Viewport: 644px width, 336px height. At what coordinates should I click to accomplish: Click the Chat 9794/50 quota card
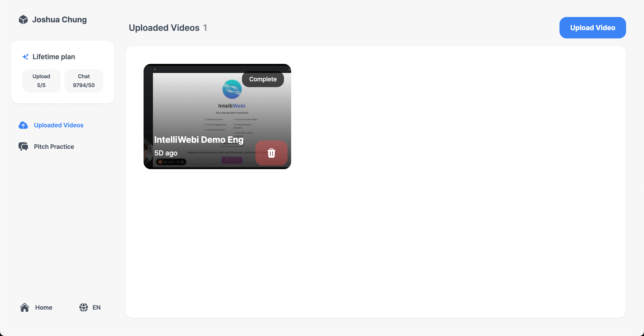[83, 80]
